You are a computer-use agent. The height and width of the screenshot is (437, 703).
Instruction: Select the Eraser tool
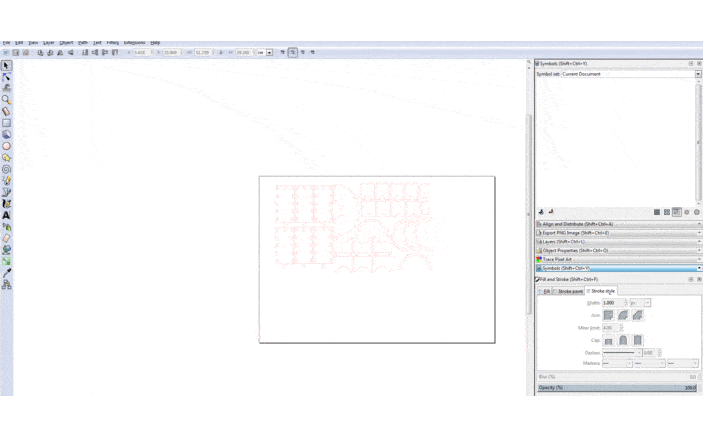(x=6, y=238)
